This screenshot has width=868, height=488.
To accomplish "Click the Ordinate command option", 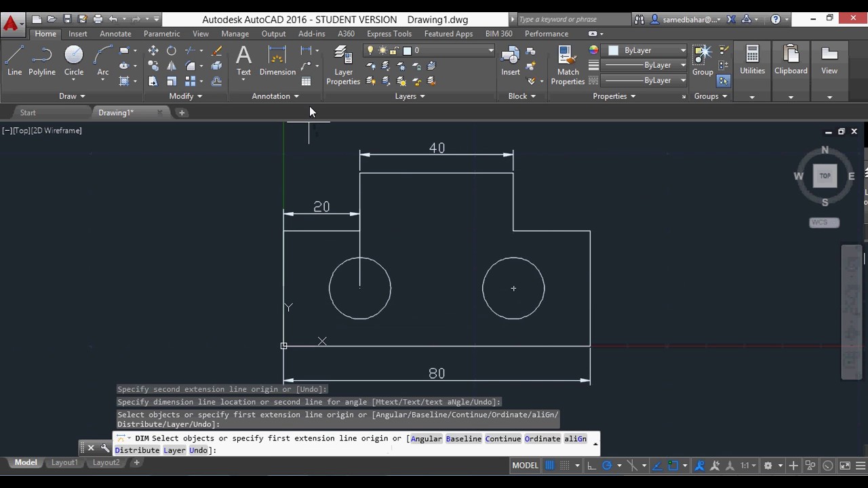I will click(x=542, y=439).
